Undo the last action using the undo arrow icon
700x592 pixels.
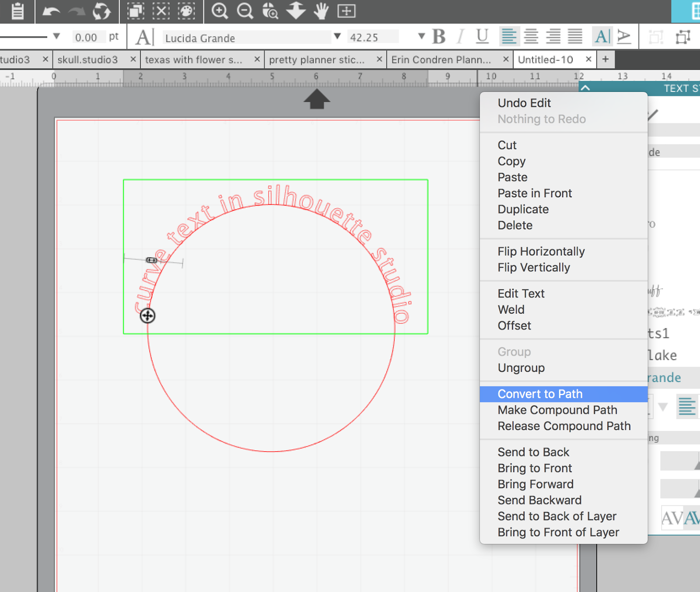[x=50, y=11]
